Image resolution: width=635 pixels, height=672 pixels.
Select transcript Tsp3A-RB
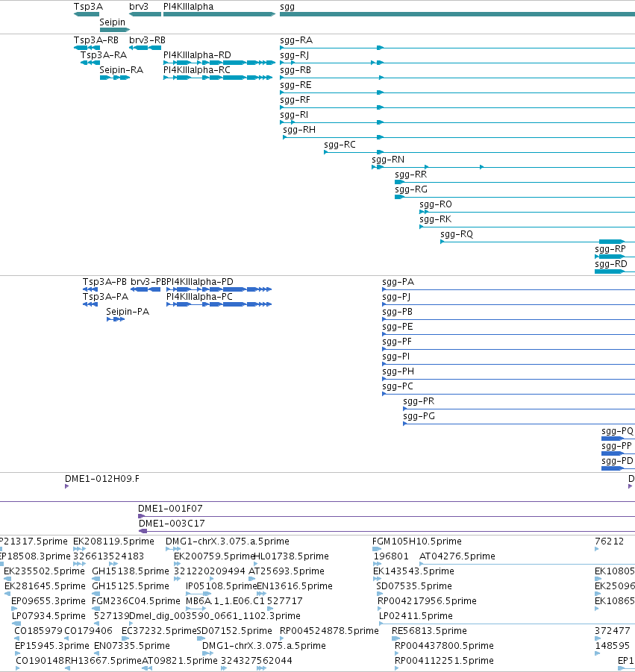87,48
